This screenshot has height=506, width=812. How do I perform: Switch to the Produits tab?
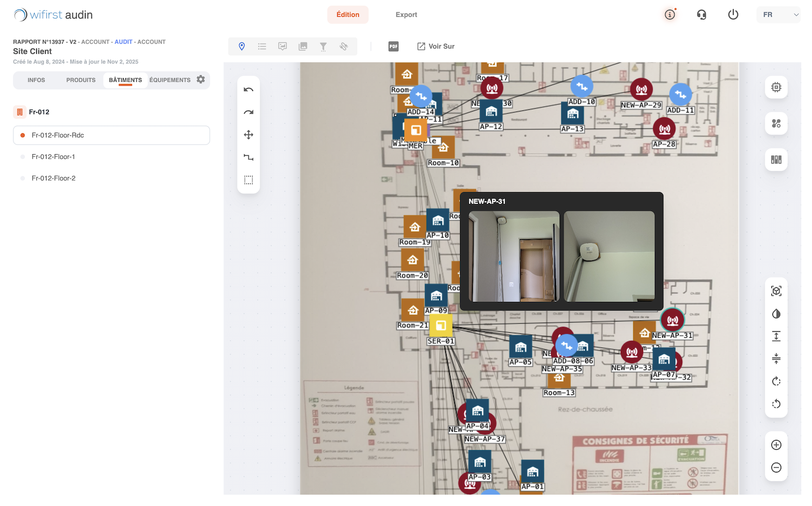pos(81,80)
